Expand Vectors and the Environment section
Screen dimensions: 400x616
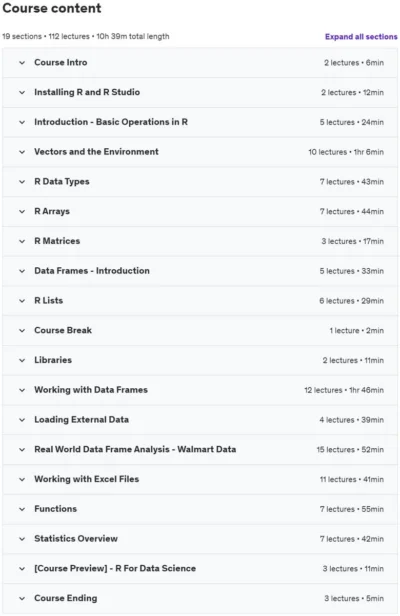click(200, 152)
